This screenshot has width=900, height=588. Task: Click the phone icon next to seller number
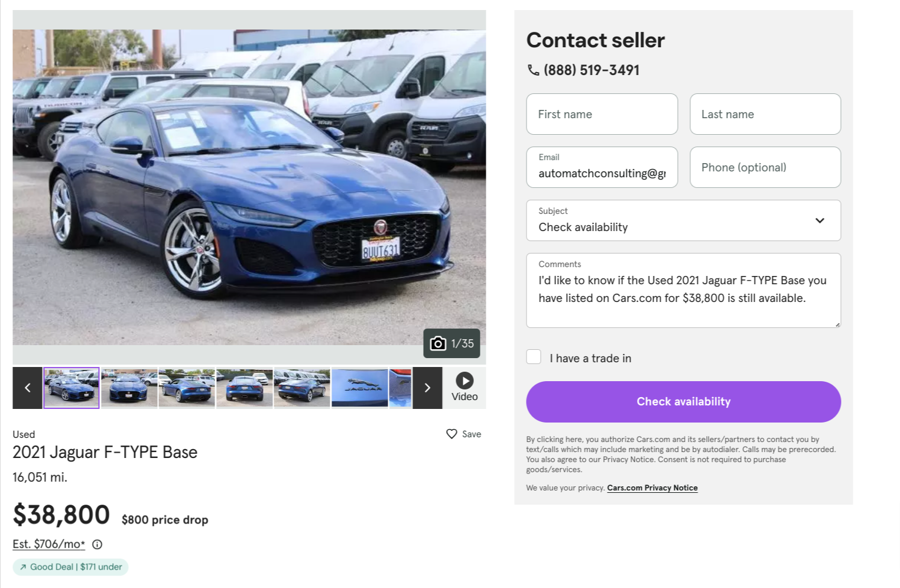click(533, 70)
